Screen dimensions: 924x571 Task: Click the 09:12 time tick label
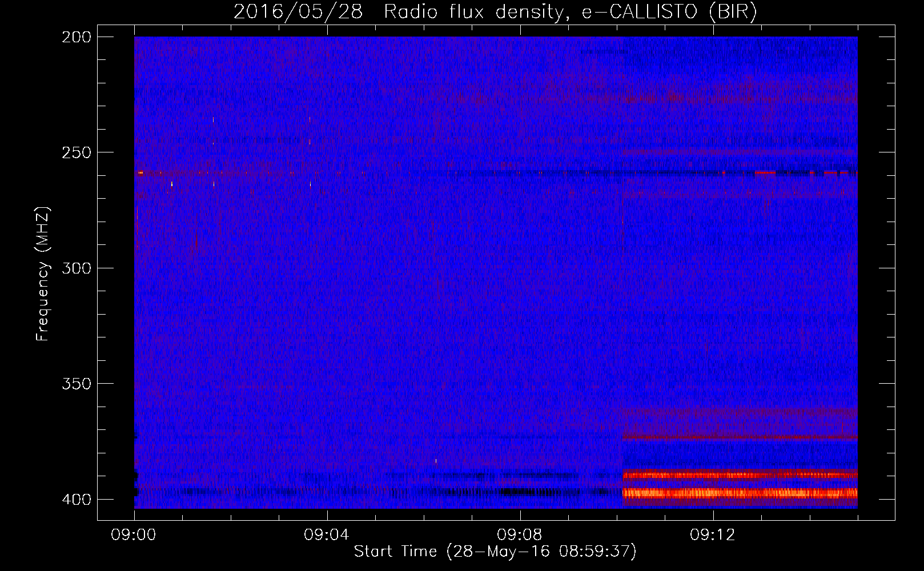click(713, 535)
